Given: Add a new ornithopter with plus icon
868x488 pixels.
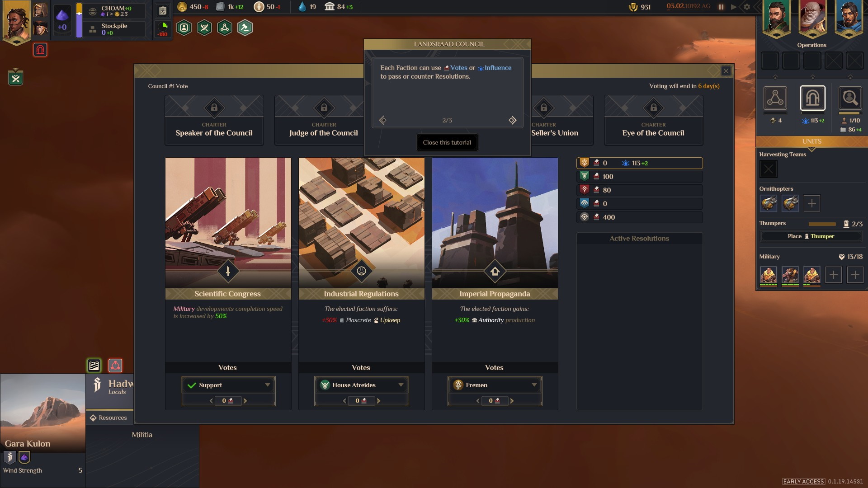Looking at the screenshot, I should pos(811,203).
